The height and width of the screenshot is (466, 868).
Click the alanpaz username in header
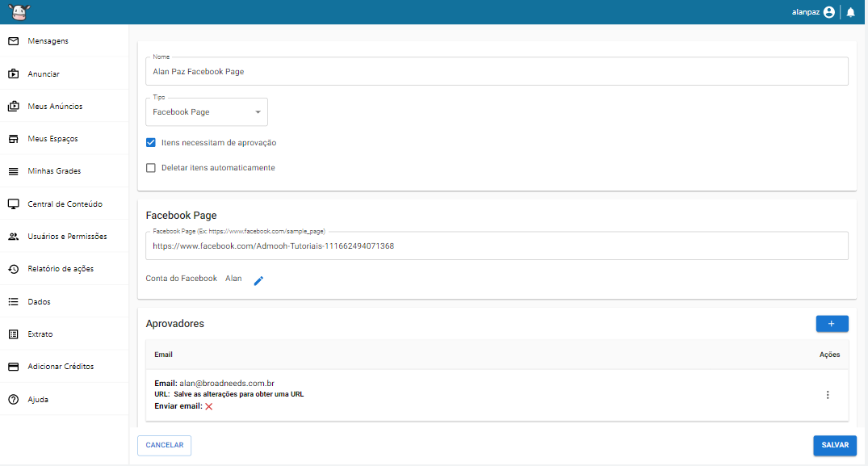806,12
